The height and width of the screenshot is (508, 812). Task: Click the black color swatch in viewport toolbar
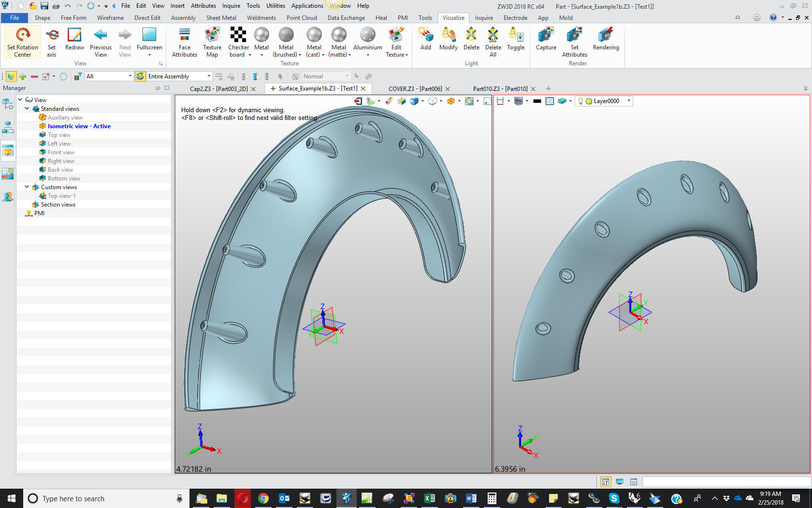(x=537, y=101)
